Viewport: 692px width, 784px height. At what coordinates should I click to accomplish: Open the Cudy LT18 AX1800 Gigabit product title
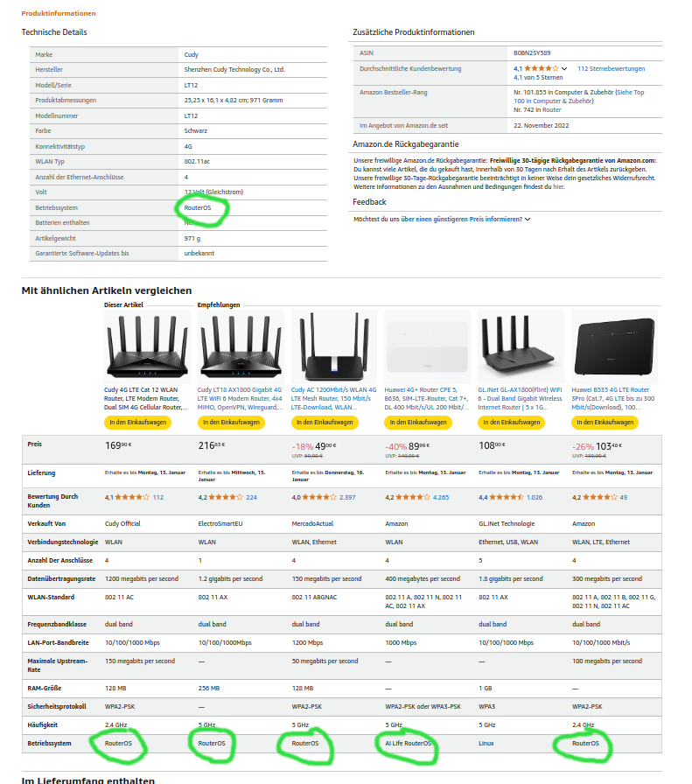point(240,398)
